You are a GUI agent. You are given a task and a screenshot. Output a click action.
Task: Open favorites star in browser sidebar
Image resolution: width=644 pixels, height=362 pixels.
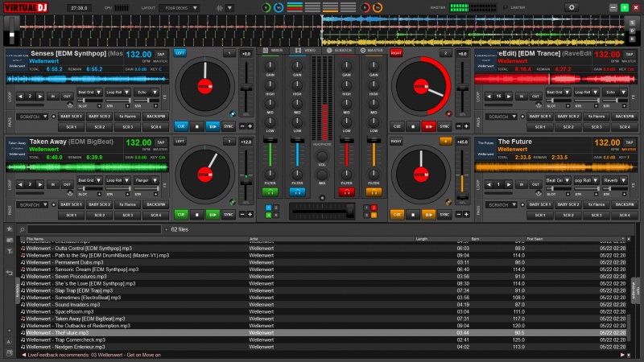[10, 229]
